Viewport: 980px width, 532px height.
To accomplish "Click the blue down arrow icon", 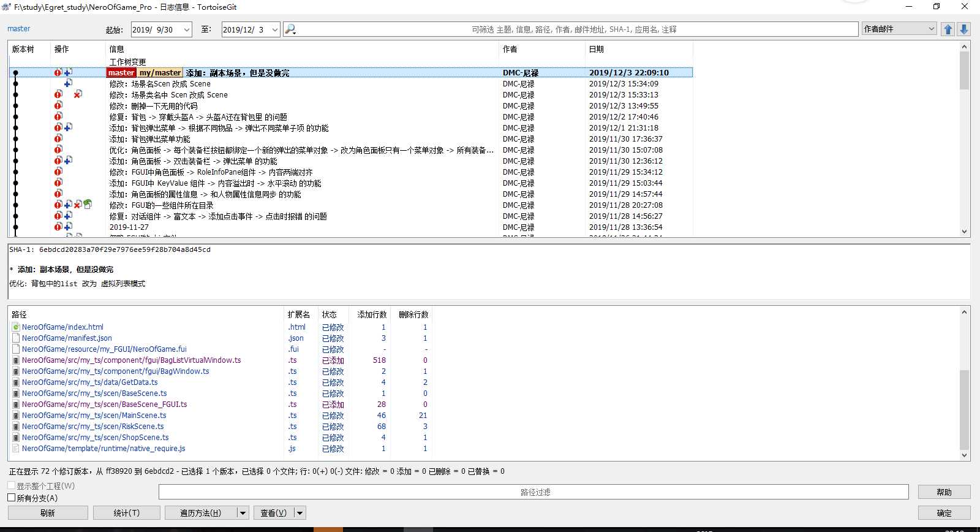I will [x=963, y=29].
